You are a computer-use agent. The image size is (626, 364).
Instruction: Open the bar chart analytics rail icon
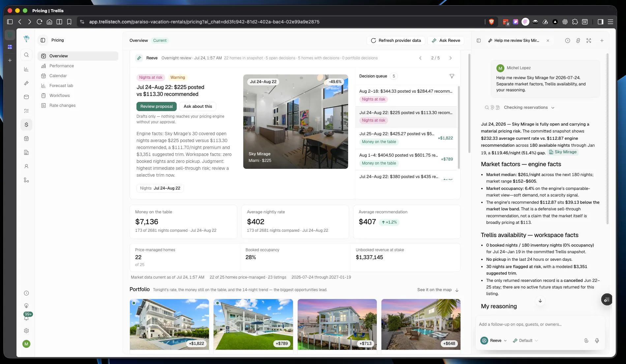pos(26,69)
